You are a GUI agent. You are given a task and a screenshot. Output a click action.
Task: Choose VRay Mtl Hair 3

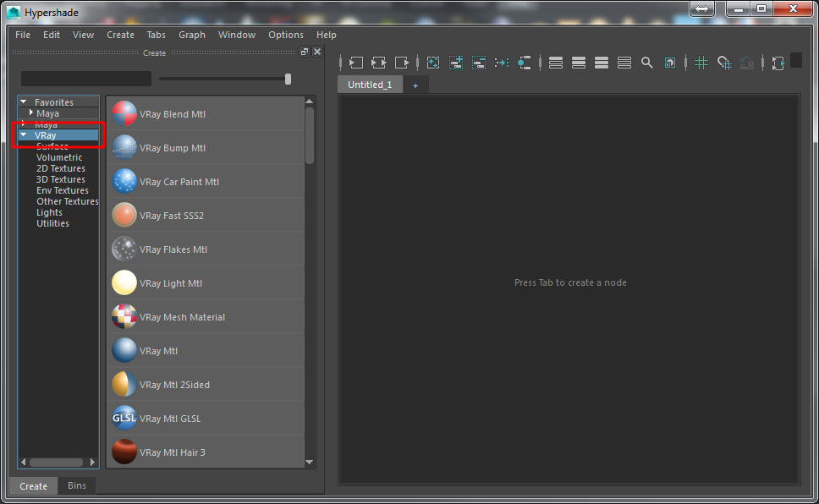[206, 452]
